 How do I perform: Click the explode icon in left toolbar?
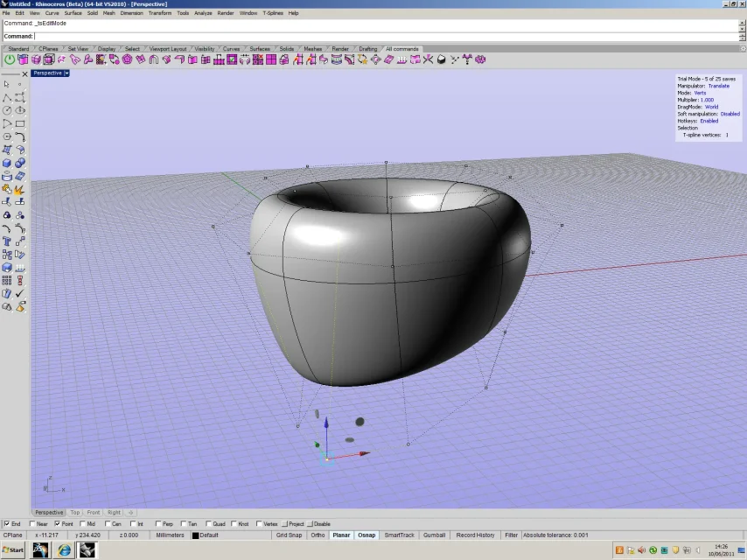tap(20, 190)
